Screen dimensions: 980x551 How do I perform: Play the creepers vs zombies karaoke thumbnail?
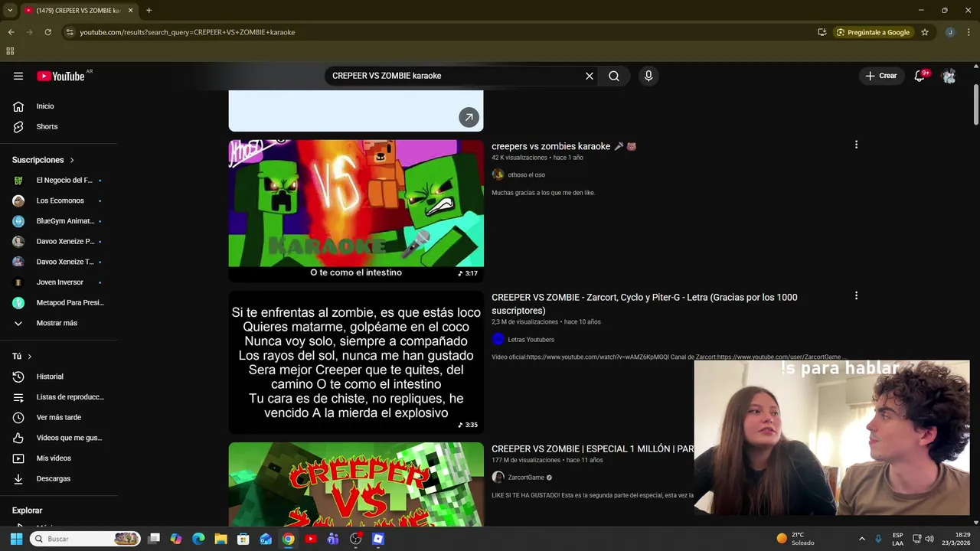(x=356, y=210)
